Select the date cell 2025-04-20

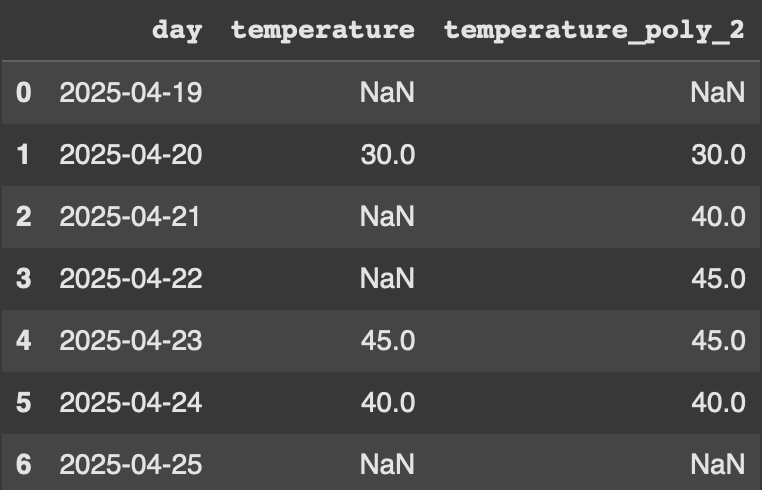[131, 155]
